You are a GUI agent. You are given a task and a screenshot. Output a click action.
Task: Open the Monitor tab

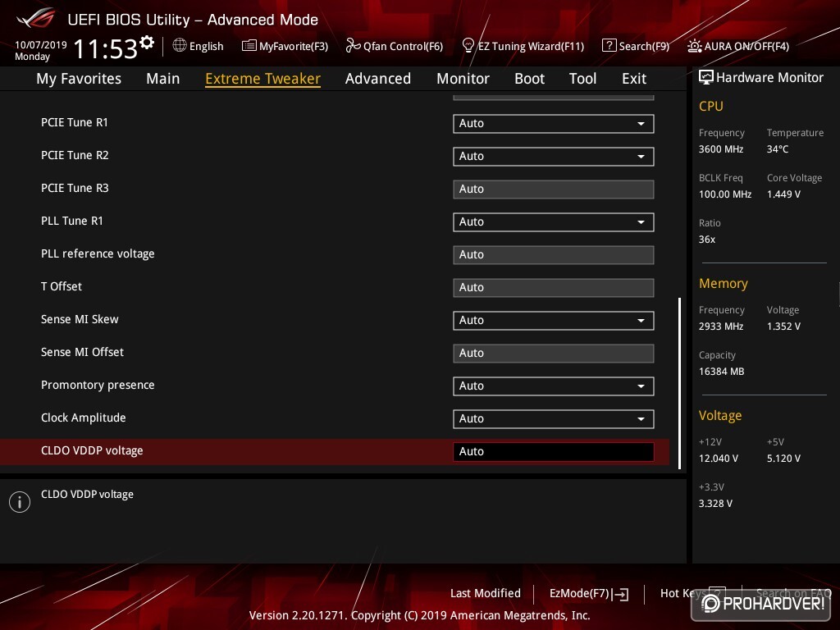[463, 79]
